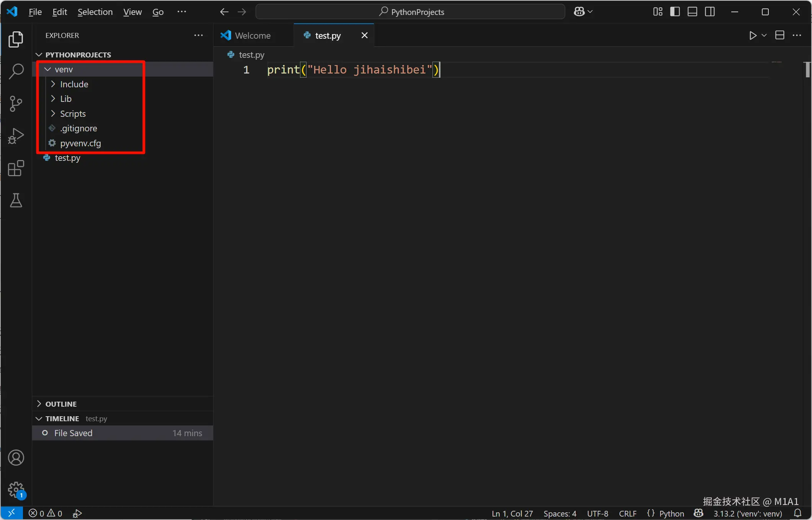Toggle the Secondary Side Bar layout button
Screen dimensions: 812x520
[x=709, y=12]
